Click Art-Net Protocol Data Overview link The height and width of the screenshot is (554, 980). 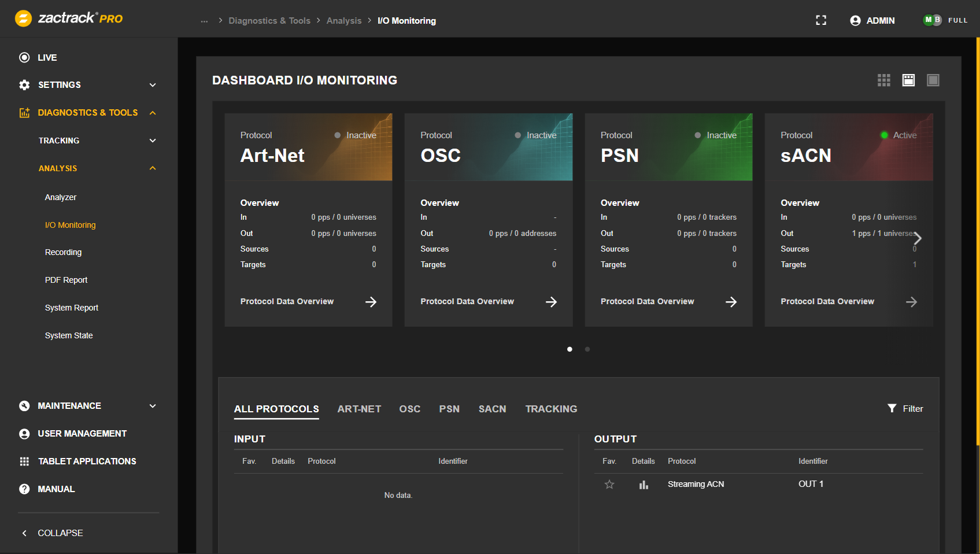pos(287,301)
